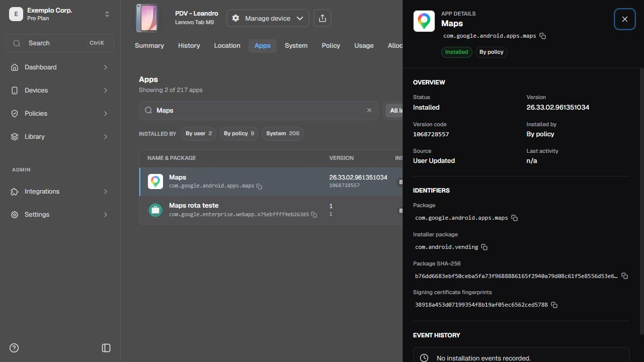Toggle the System 206 filter
Screen dimensions: 644x362
pyautogui.click(x=283, y=134)
